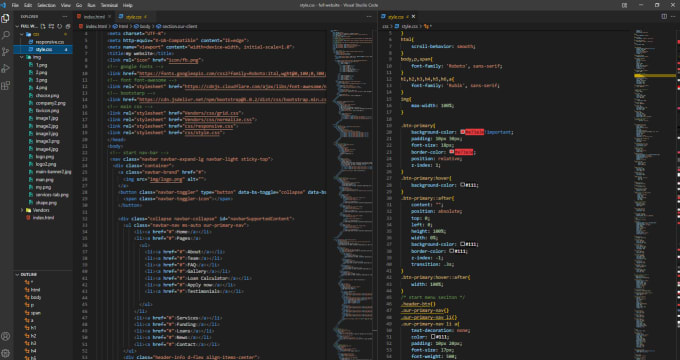Click section.our-client breadcrumb
The height and width of the screenshot is (360, 680).
(177, 26)
